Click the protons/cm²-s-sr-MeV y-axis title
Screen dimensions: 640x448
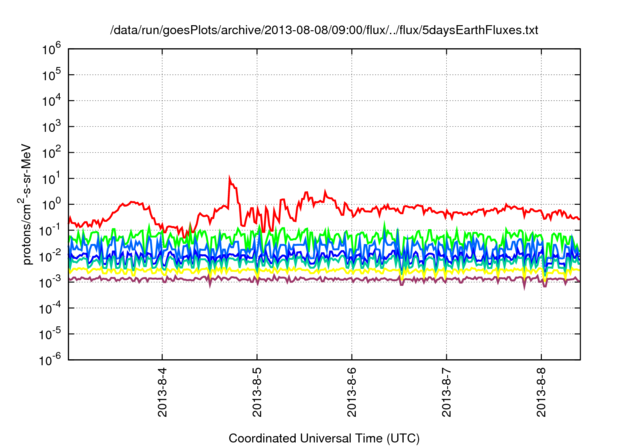coord(25,204)
